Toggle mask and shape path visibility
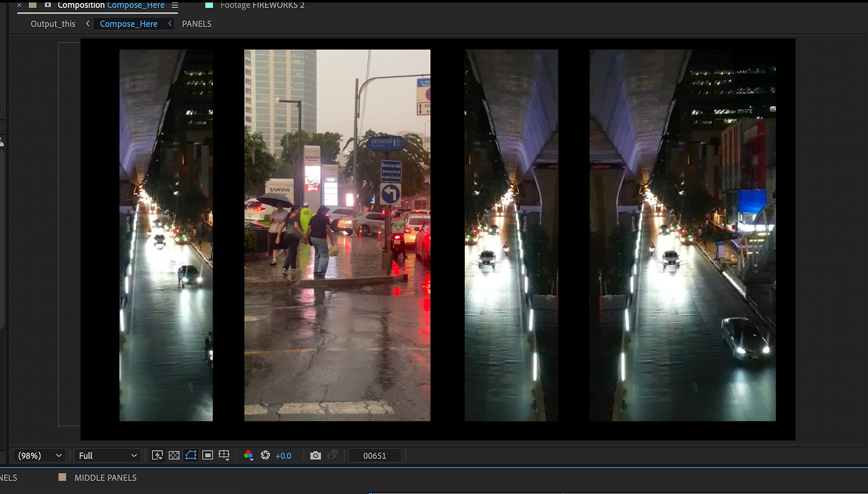The height and width of the screenshot is (494, 868). click(x=191, y=456)
